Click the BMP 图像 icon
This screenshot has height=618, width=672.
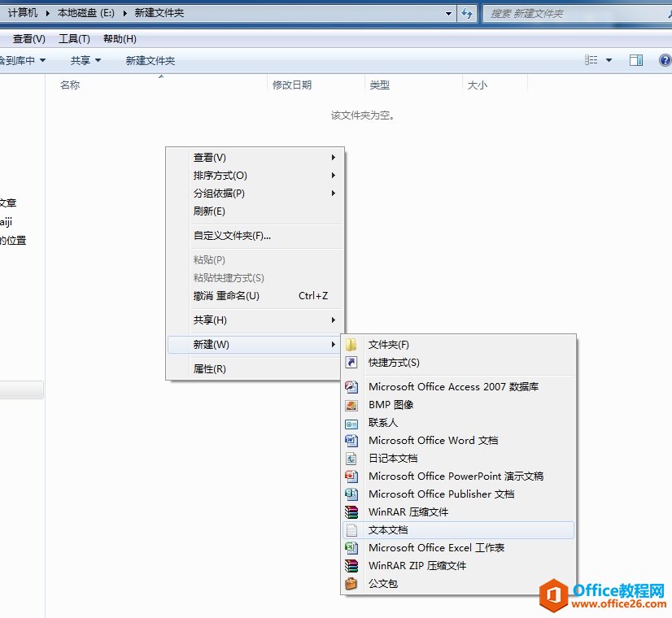(x=351, y=405)
